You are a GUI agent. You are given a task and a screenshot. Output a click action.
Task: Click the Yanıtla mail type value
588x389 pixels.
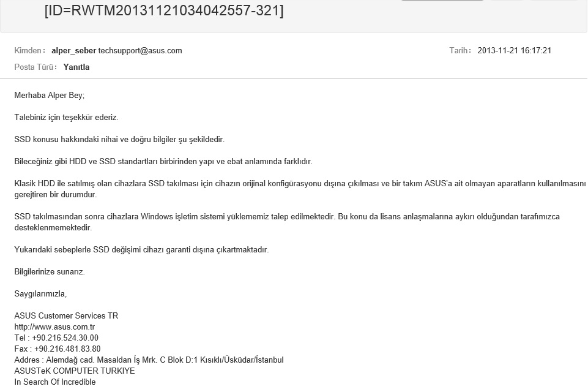coord(76,67)
